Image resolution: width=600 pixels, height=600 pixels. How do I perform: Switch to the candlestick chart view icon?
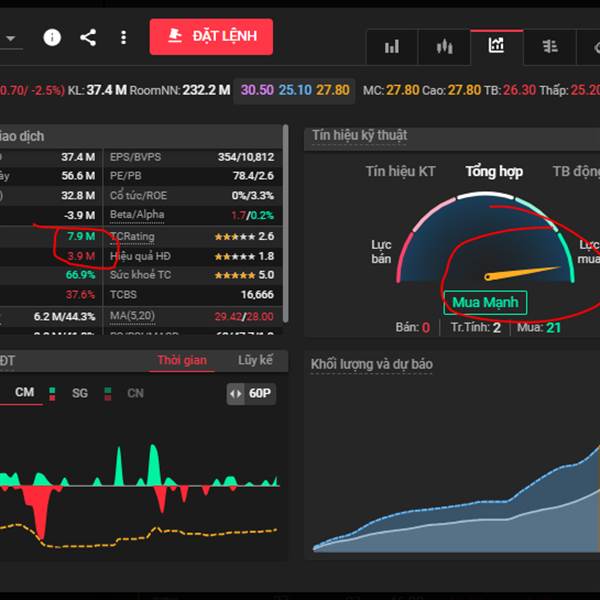(444, 46)
